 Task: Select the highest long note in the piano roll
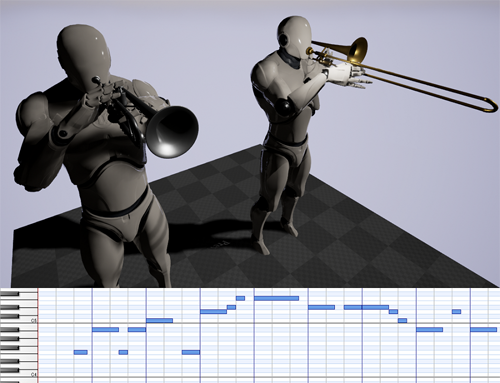pyautogui.click(x=276, y=298)
